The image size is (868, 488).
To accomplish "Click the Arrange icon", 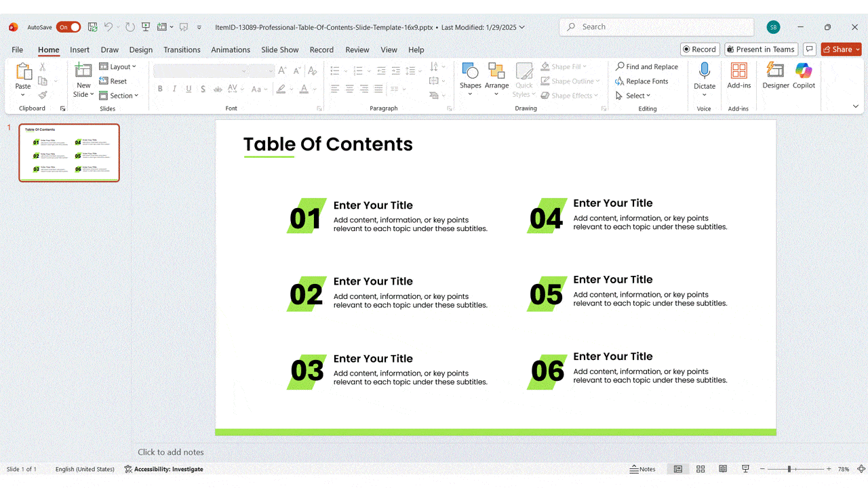I will (x=497, y=77).
